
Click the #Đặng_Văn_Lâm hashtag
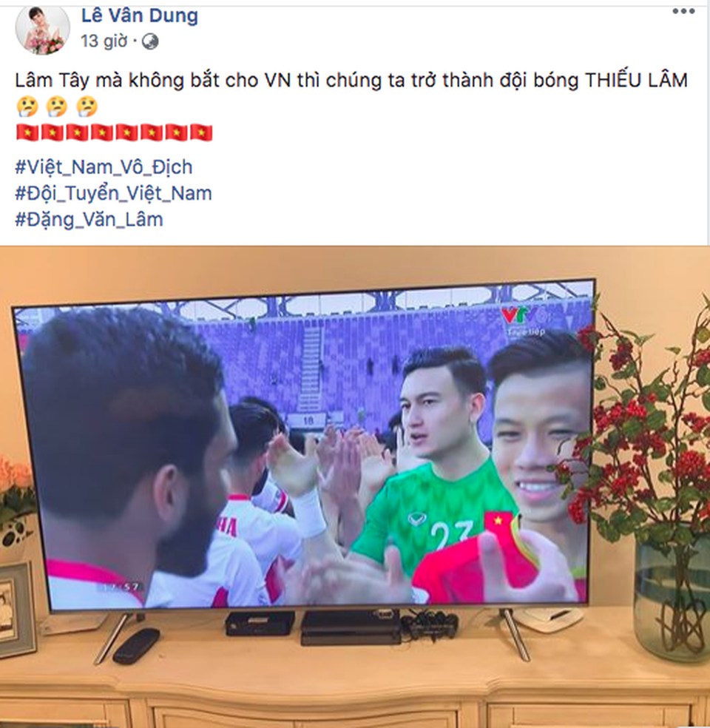(89, 219)
